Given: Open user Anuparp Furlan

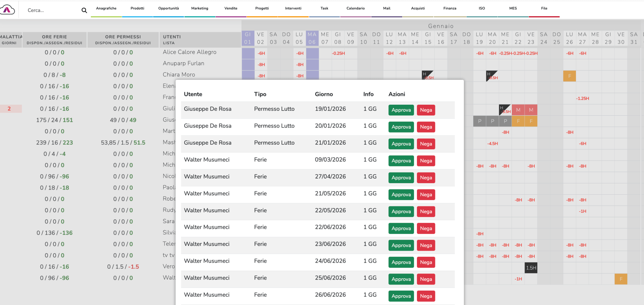Looking at the screenshot, I should (x=183, y=63).
